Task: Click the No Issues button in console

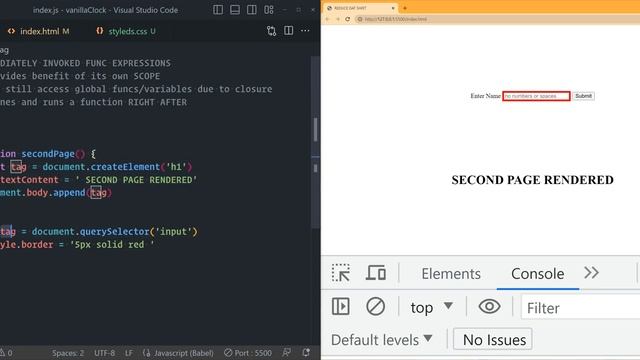Action: pyautogui.click(x=493, y=340)
